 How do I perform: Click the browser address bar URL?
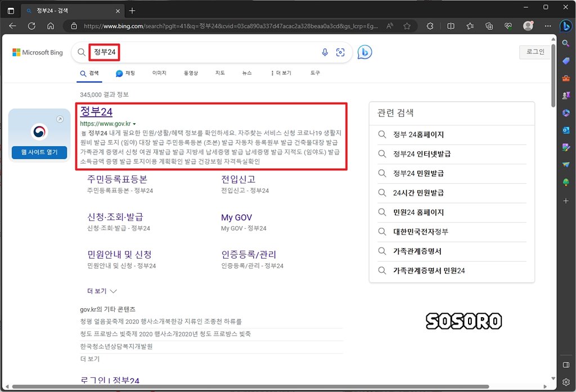[x=230, y=26]
